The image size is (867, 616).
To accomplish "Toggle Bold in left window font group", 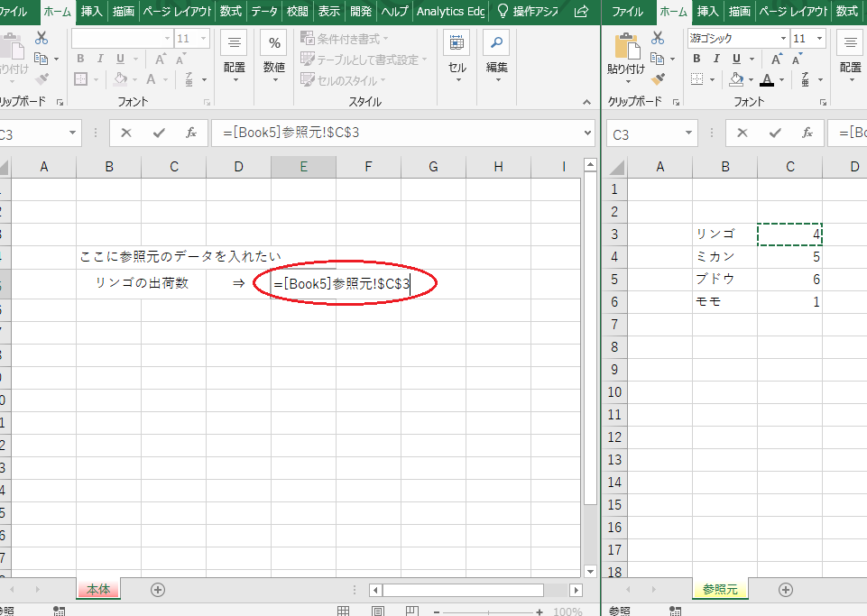I will (x=80, y=59).
